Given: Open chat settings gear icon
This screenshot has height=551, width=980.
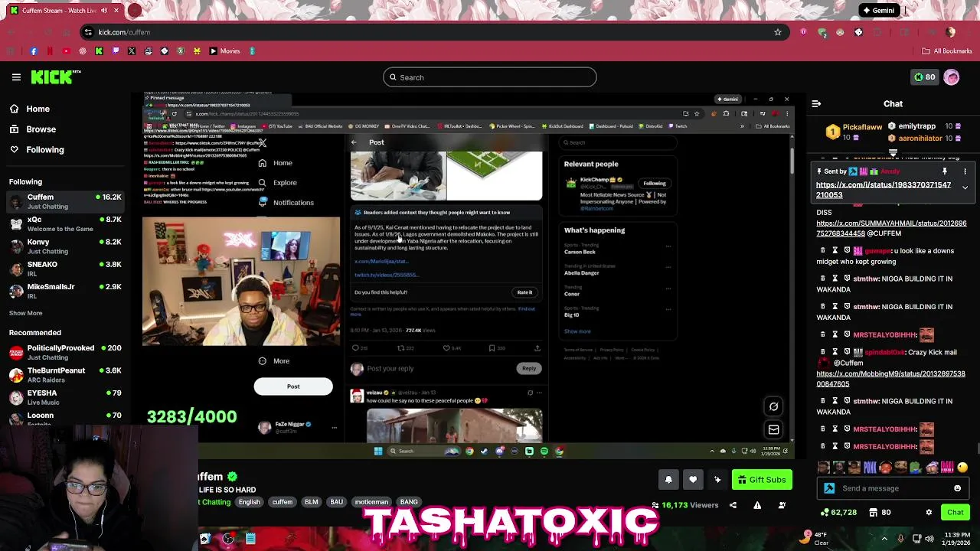Looking at the screenshot, I should [929, 512].
